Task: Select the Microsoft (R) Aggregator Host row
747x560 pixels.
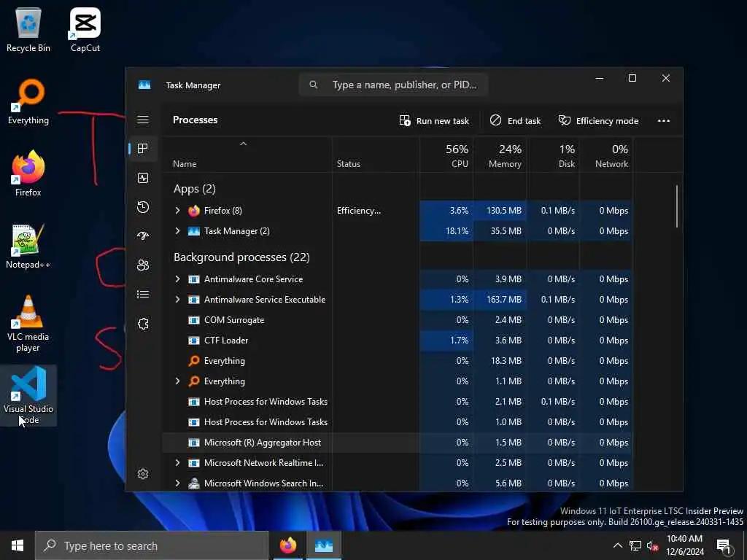Action: (x=398, y=443)
